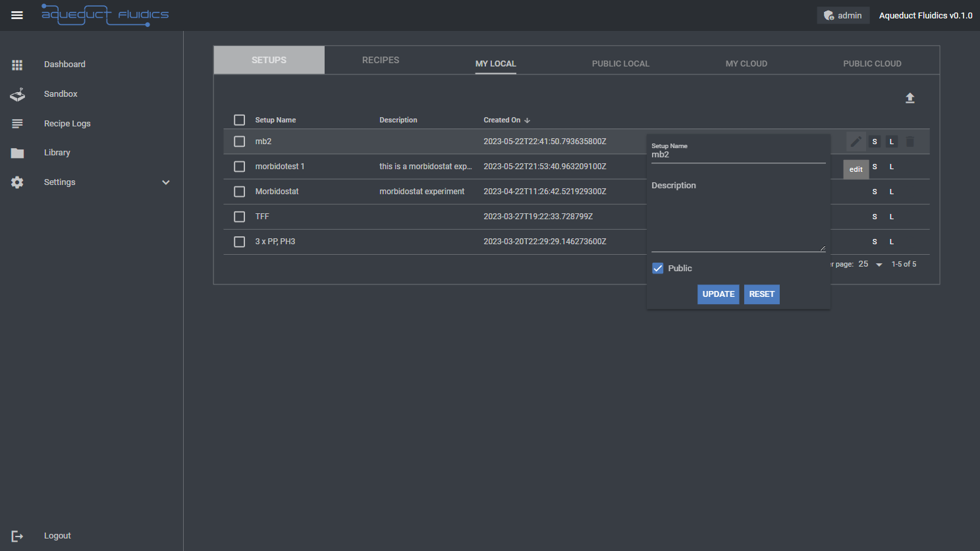Image resolution: width=980 pixels, height=551 pixels.
Task: Click the Logout icon
Action: pos(17,536)
